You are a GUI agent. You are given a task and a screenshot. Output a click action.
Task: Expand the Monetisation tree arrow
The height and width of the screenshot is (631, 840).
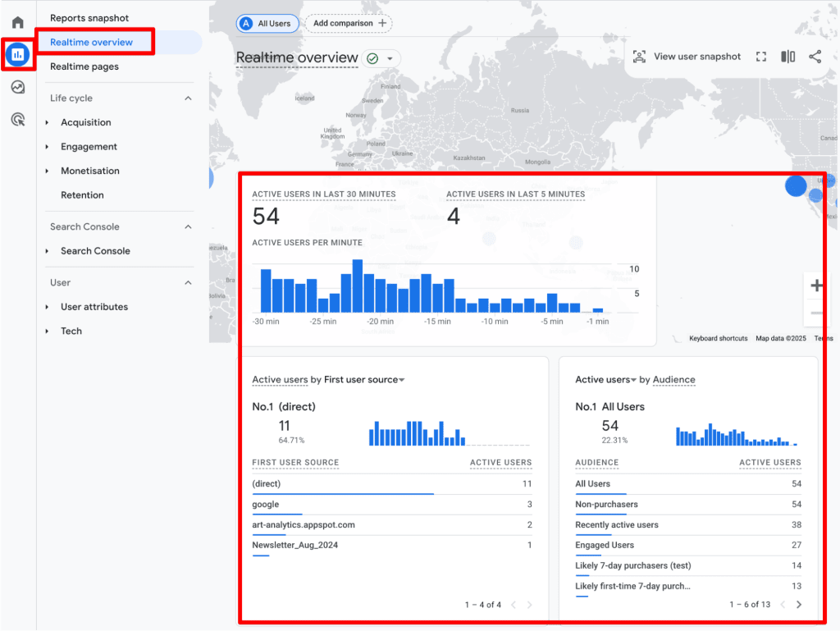pos(47,171)
